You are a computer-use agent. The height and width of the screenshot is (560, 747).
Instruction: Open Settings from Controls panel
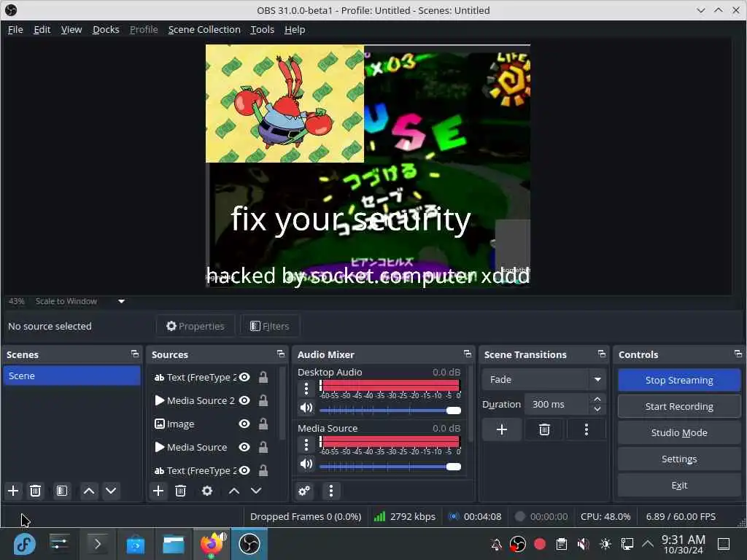(679, 459)
